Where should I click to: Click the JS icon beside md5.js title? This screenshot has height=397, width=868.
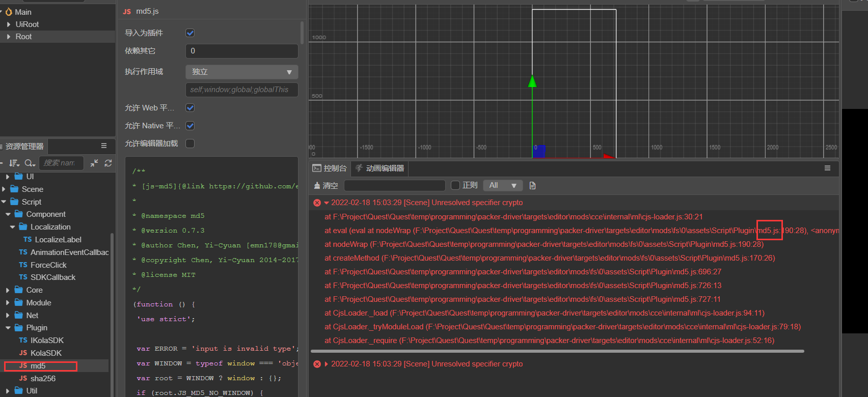127,11
